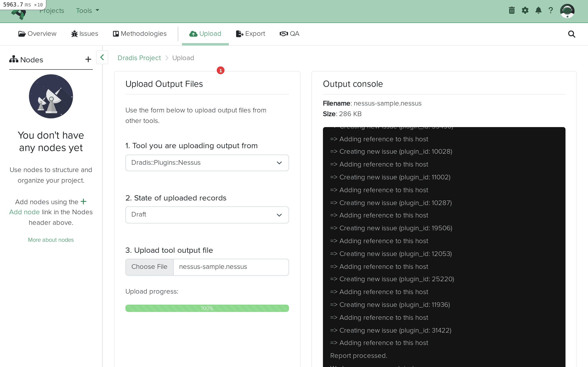Open the settings gear icon
Image resolution: width=588 pixels, height=367 pixels.
click(525, 10)
